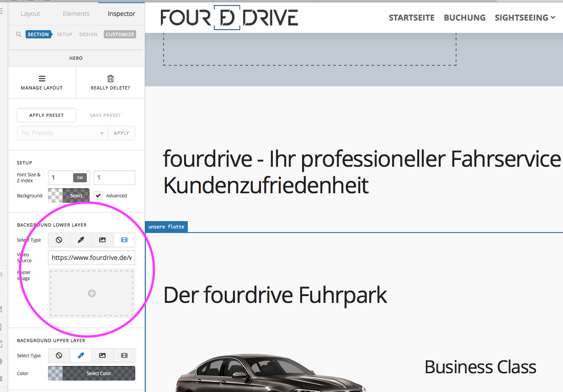The image size is (563, 392).
Task: Uncheck the Advanced background checkbox
Action: point(99,196)
